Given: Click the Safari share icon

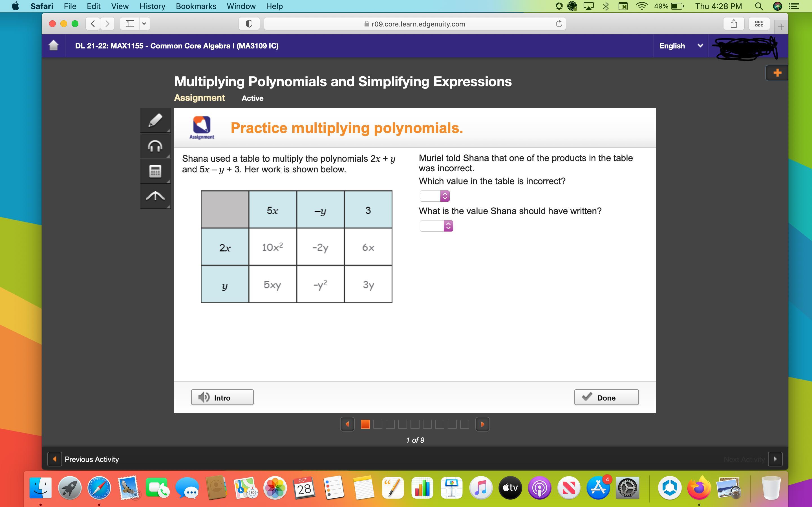Looking at the screenshot, I should tap(734, 24).
